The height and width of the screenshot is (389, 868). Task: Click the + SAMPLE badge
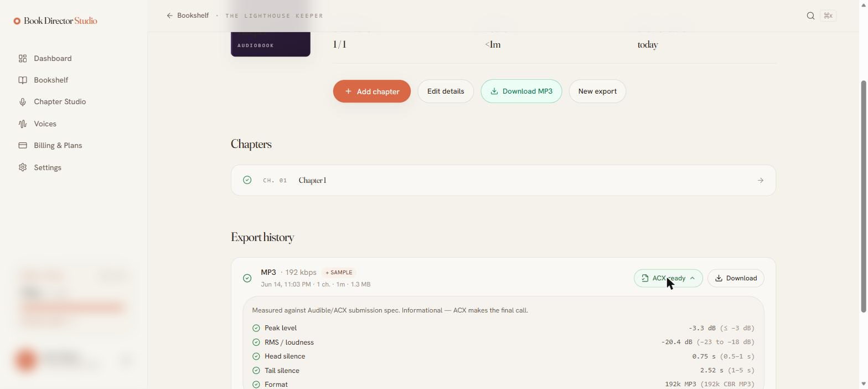click(x=339, y=273)
